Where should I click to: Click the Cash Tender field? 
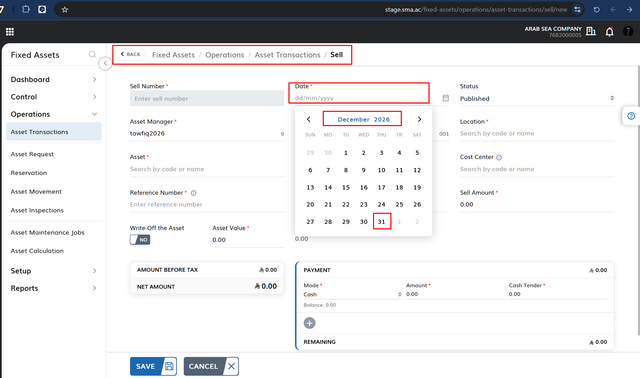coord(558,294)
